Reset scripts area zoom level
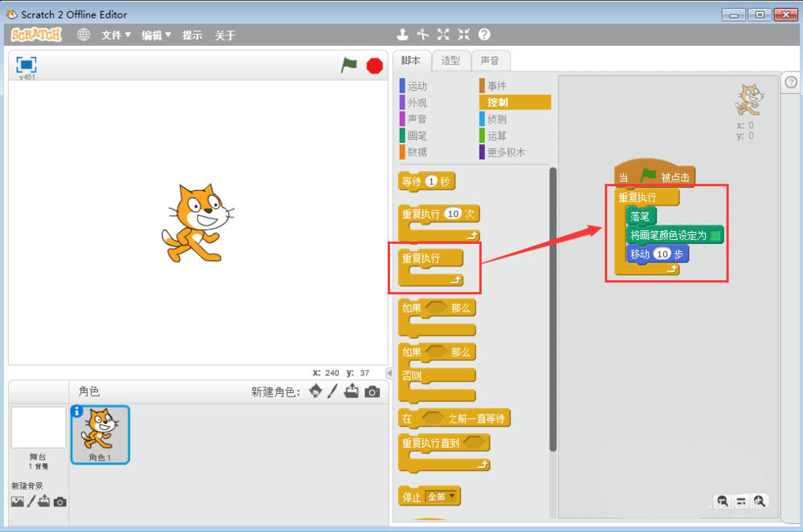Image resolution: width=803 pixels, height=532 pixels. [x=741, y=502]
